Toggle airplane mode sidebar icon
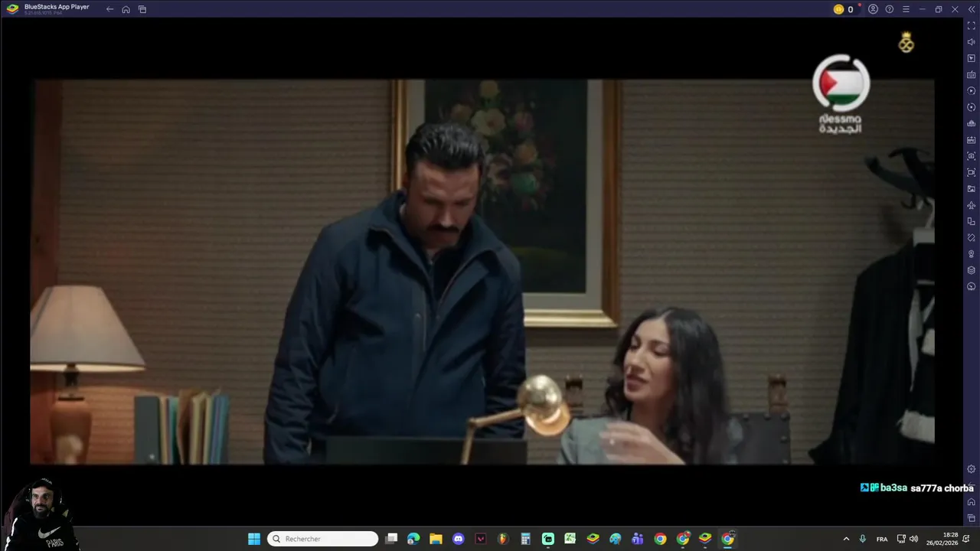The image size is (980, 551). click(972, 205)
